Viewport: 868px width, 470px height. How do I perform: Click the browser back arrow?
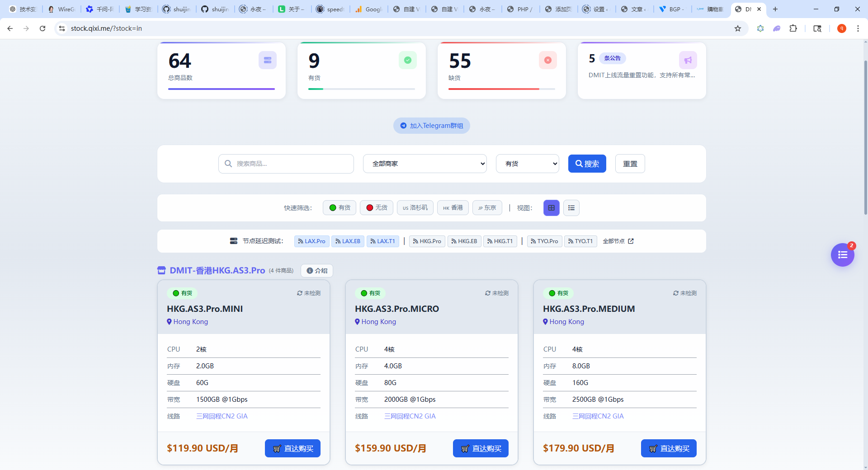[x=10, y=28]
